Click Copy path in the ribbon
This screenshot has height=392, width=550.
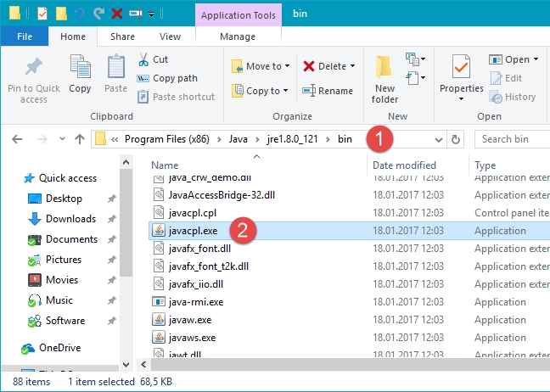[167, 78]
